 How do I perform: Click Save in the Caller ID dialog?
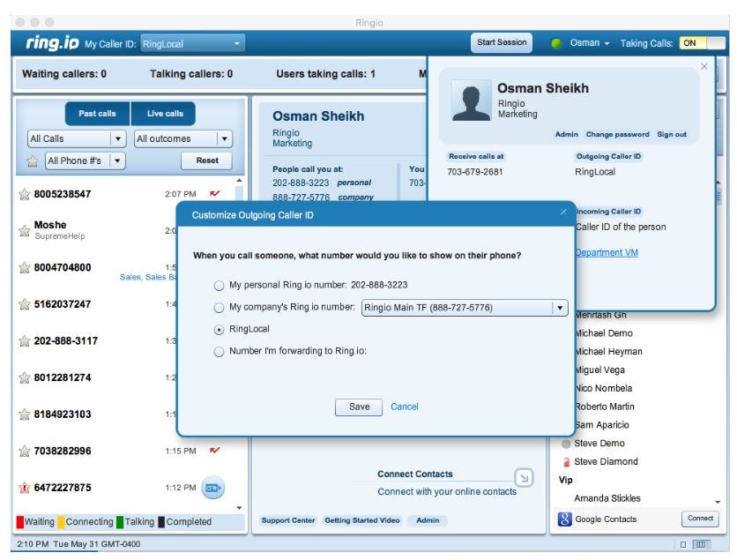[359, 407]
